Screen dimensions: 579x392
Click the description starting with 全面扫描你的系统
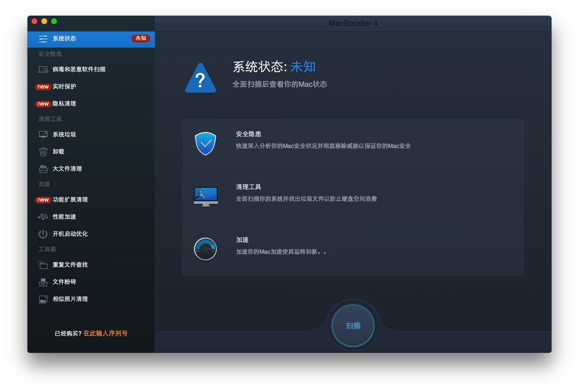click(x=306, y=199)
